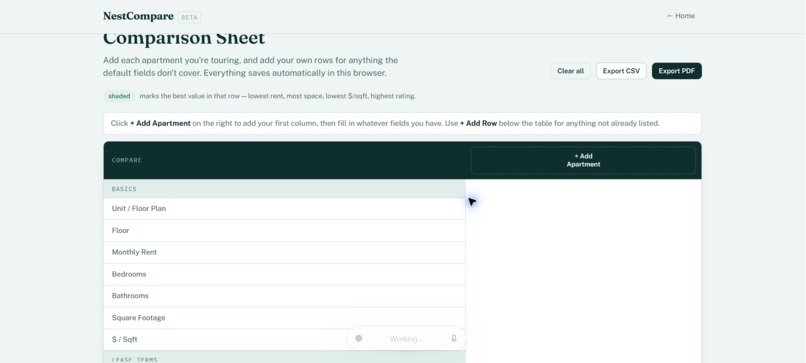This screenshot has height=363, width=806.
Task: Click the BASICS section header
Action: [x=284, y=189]
